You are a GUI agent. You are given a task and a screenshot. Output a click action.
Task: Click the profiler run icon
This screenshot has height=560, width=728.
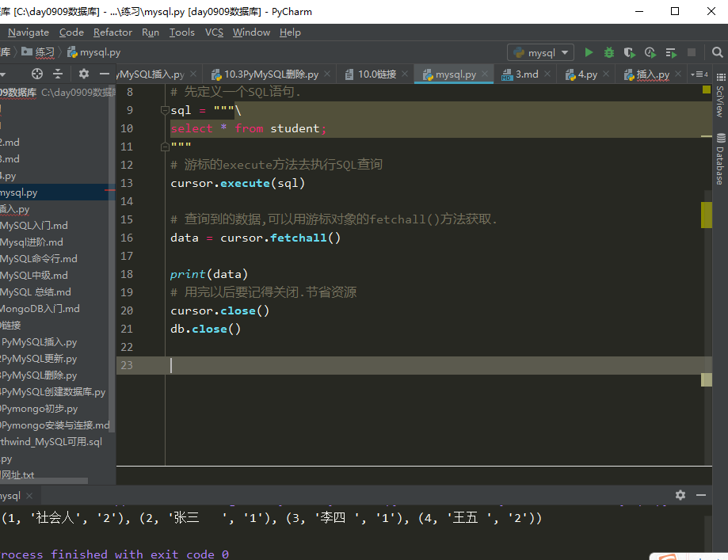(650, 52)
